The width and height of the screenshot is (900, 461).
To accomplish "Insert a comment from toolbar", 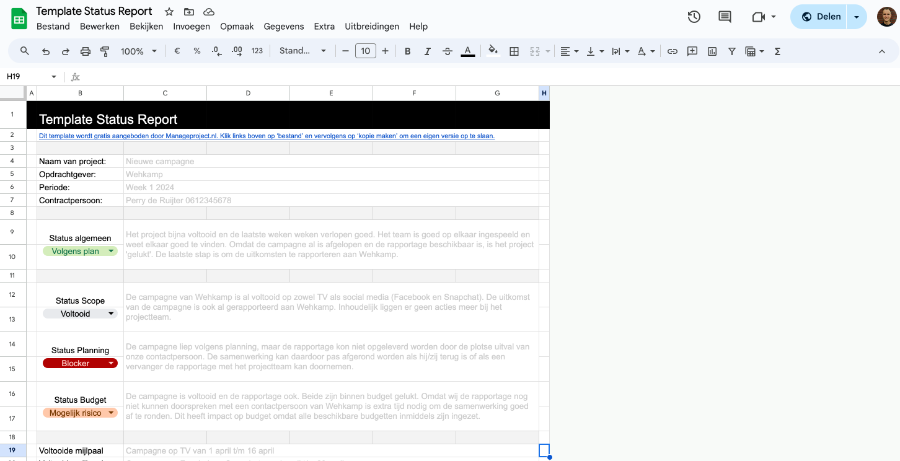I will [x=692, y=51].
